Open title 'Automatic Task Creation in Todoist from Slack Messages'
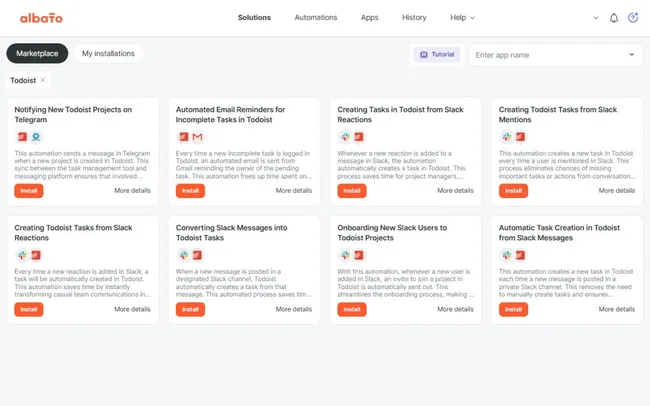Image resolution: width=650 pixels, height=406 pixels. point(559,233)
